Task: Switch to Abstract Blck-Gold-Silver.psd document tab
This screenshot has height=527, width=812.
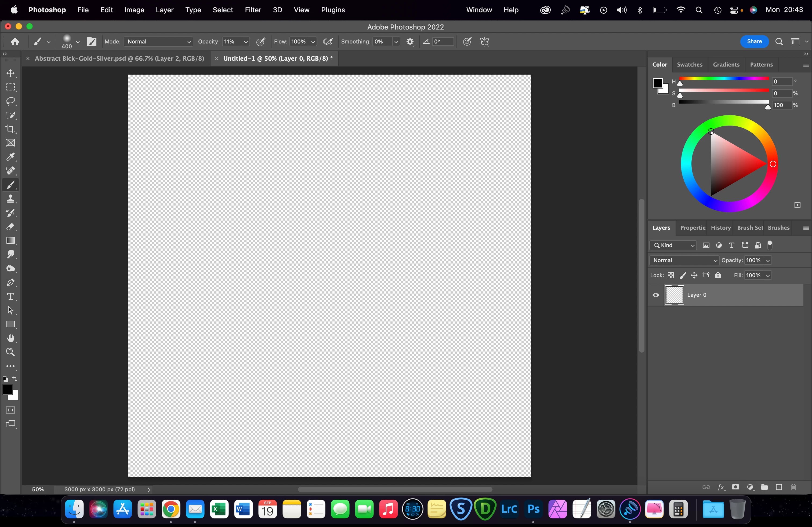Action: pyautogui.click(x=119, y=59)
